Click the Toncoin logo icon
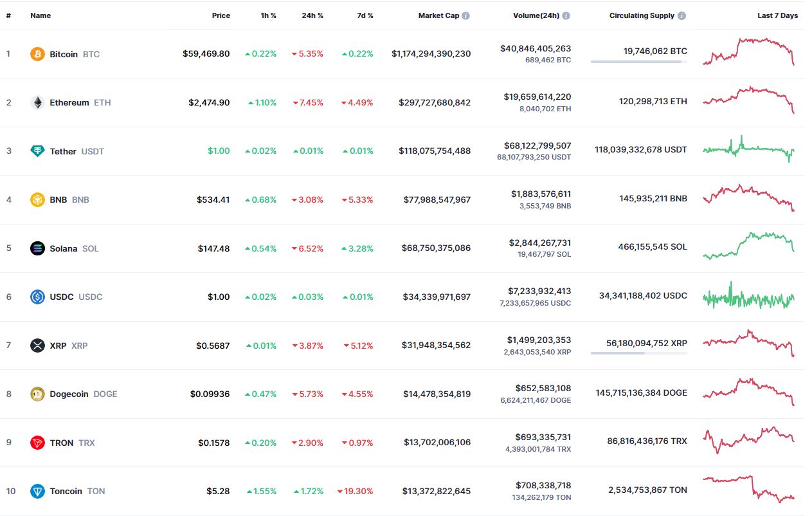This screenshot has height=516, width=812. click(38, 491)
